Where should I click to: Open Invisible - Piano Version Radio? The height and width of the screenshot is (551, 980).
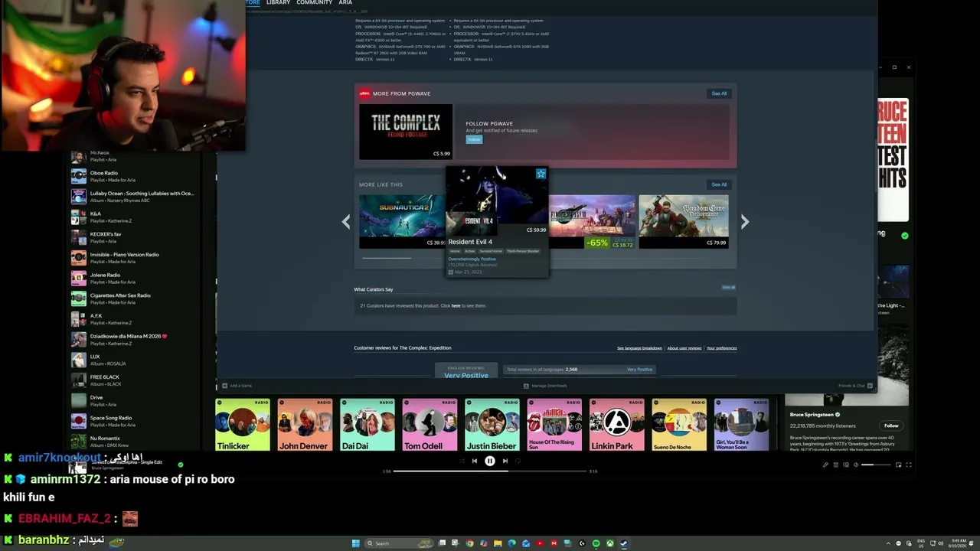[x=134, y=258]
